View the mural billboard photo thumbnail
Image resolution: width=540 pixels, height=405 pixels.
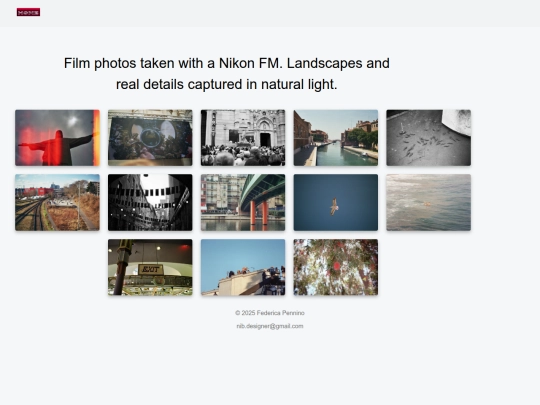[x=150, y=138]
